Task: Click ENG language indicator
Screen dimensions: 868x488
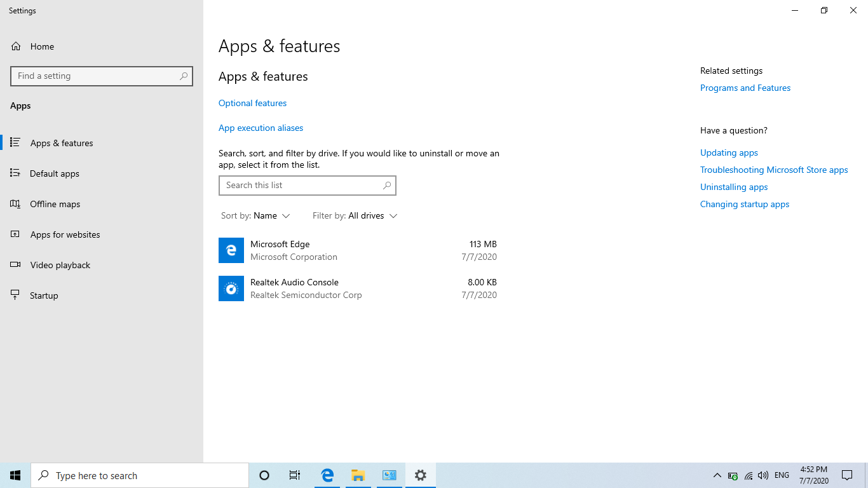Action: (x=782, y=475)
